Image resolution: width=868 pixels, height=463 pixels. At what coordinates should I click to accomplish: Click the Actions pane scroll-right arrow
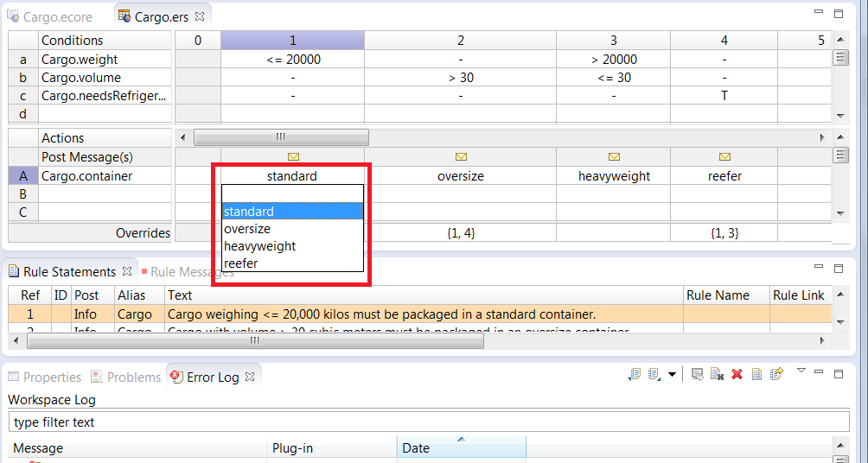822,136
